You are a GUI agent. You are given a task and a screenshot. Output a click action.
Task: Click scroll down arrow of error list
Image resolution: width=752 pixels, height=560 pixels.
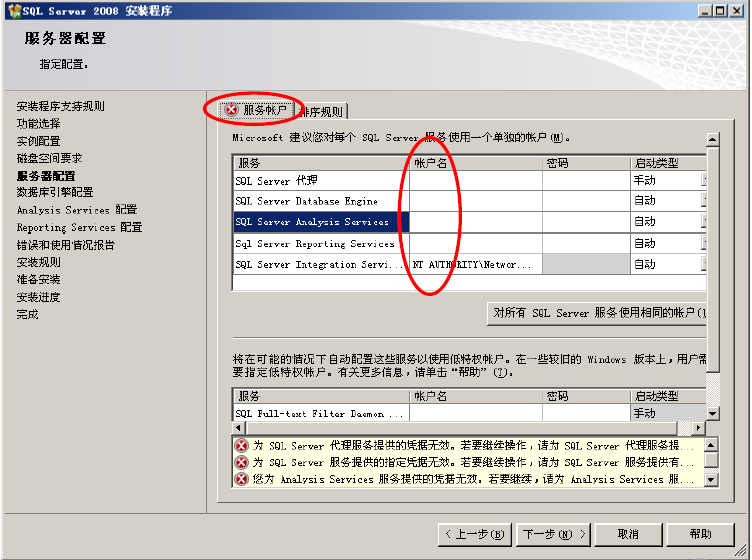(x=711, y=479)
